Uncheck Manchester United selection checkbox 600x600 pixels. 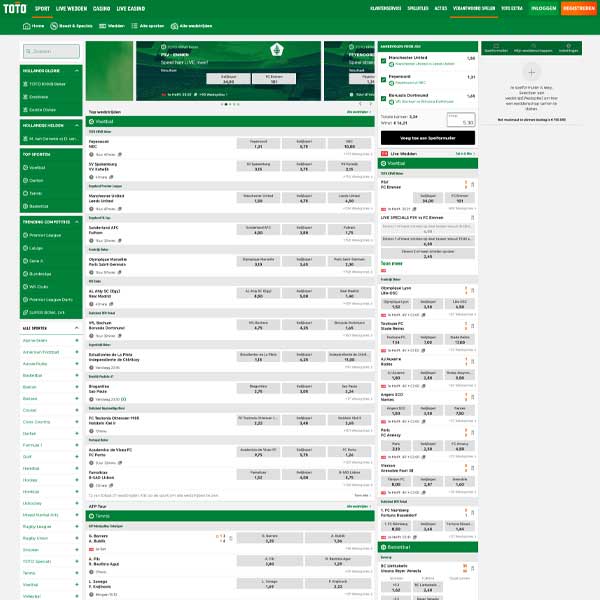[383, 61]
